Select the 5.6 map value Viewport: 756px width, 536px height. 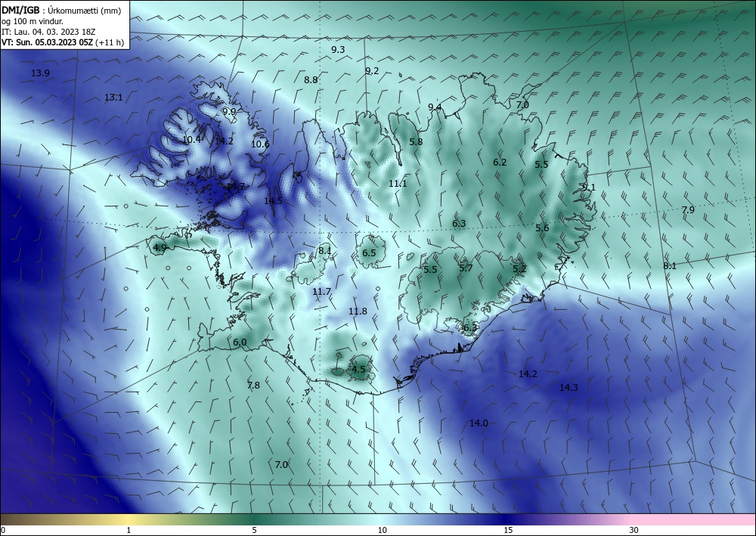pyautogui.click(x=542, y=228)
